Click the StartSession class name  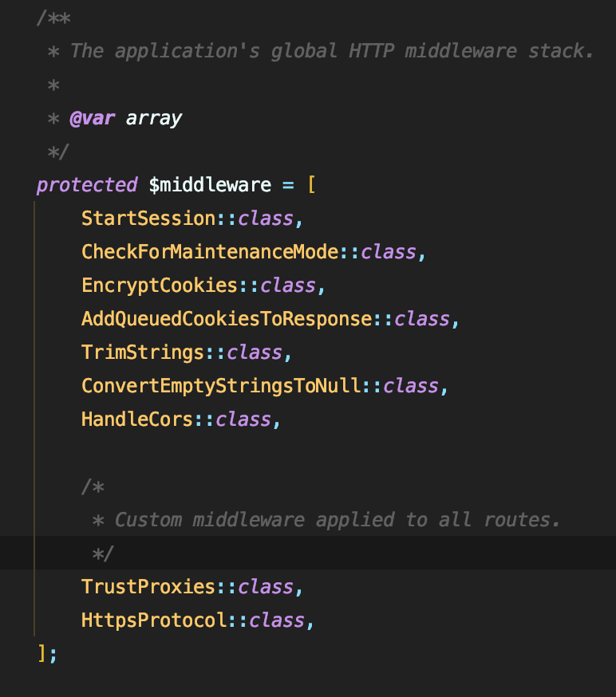coord(148,219)
